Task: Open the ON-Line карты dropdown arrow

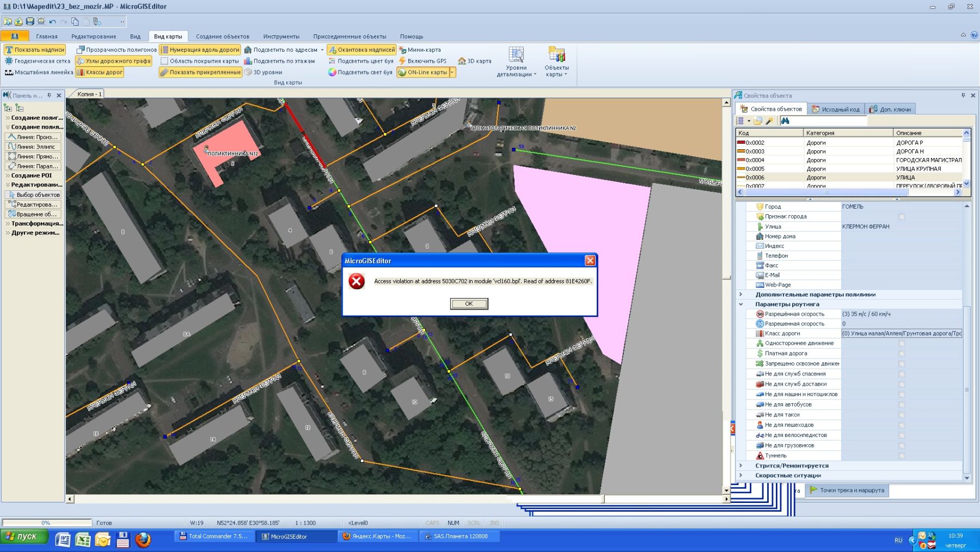Action: coord(452,72)
